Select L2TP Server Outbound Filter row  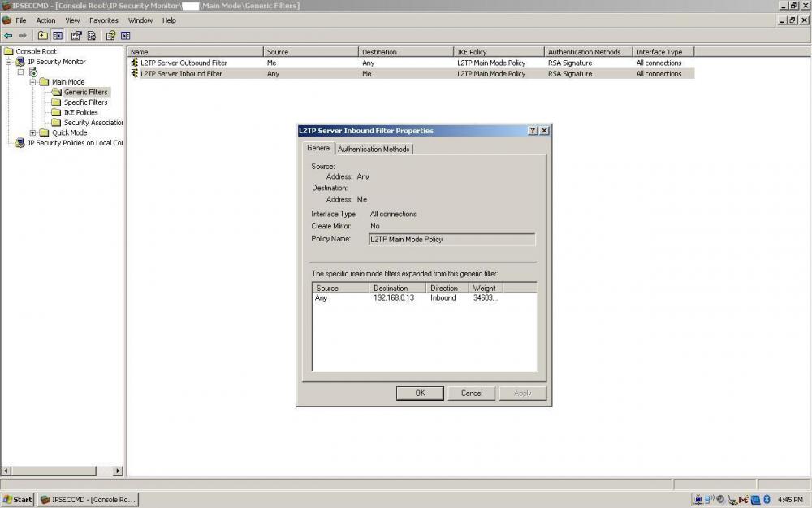tap(184, 63)
